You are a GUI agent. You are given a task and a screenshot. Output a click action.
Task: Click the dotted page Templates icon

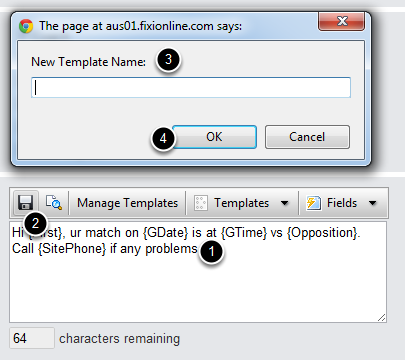(201, 203)
